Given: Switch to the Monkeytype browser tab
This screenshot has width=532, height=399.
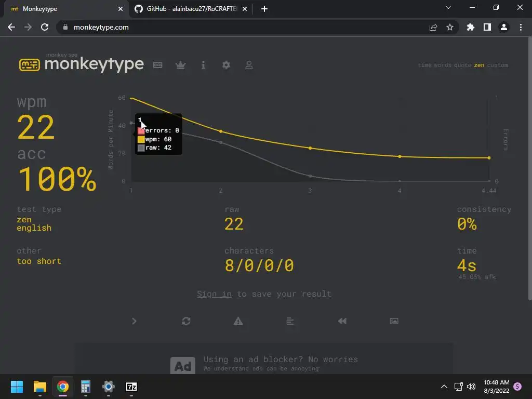Looking at the screenshot, I should click(x=64, y=9).
